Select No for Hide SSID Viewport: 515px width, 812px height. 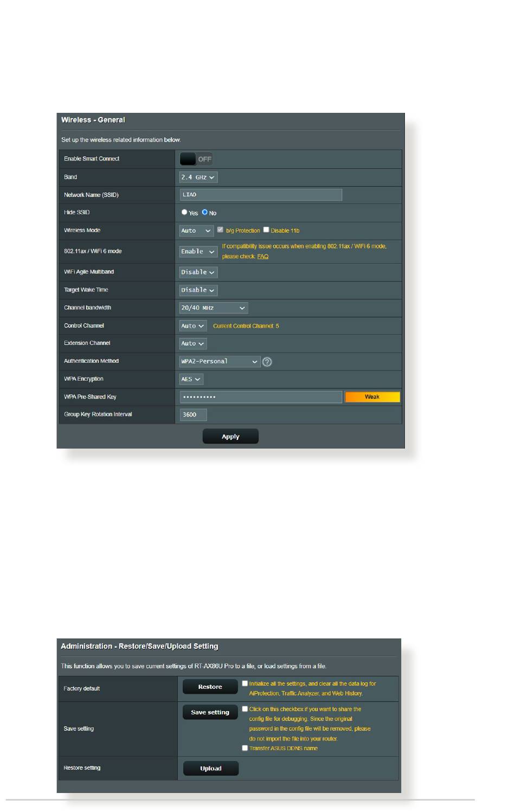(x=205, y=212)
